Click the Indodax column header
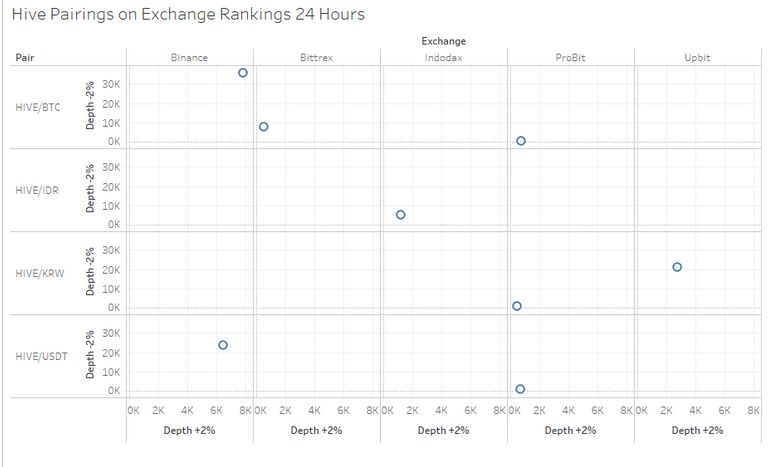This screenshot has width=768, height=467. (443, 57)
